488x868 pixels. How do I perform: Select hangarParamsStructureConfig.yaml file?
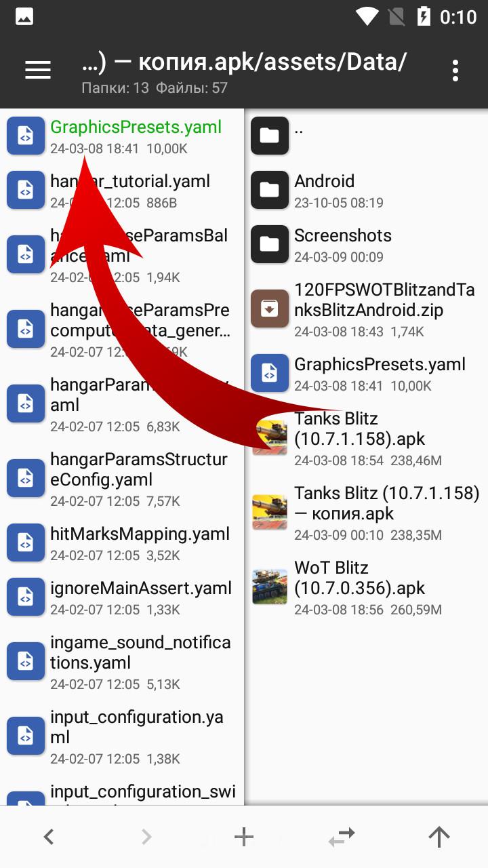[x=122, y=478]
